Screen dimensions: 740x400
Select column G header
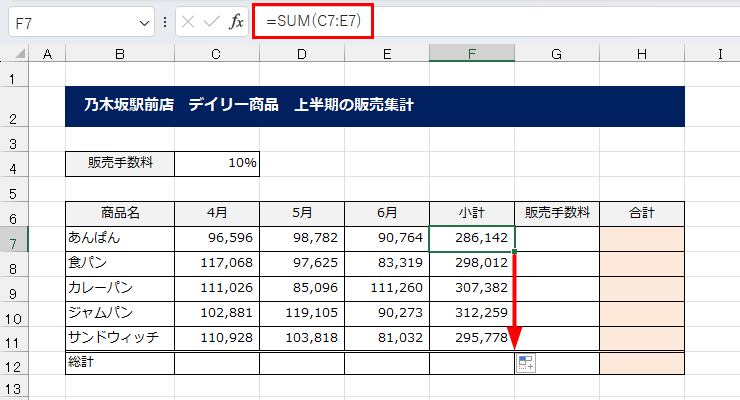point(557,54)
